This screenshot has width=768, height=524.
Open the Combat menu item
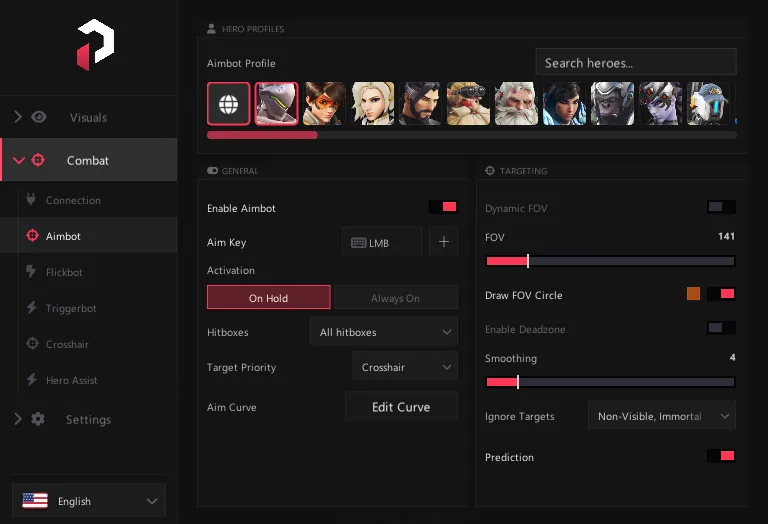[x=88, y=160]
